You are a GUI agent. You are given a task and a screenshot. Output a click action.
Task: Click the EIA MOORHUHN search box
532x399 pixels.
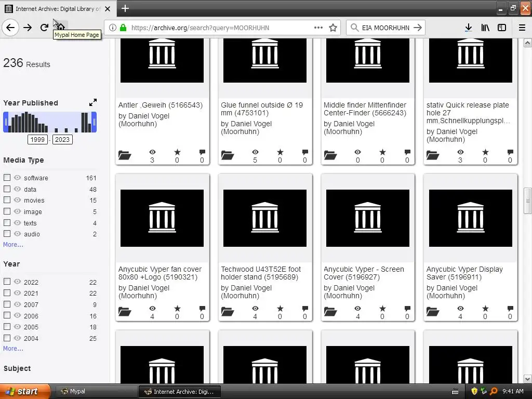pos(386,28)
